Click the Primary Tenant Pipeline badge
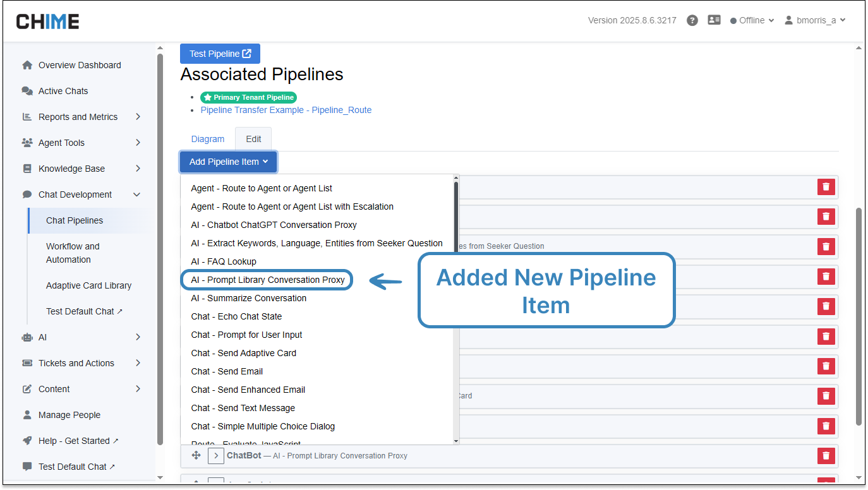 [248, 97]
